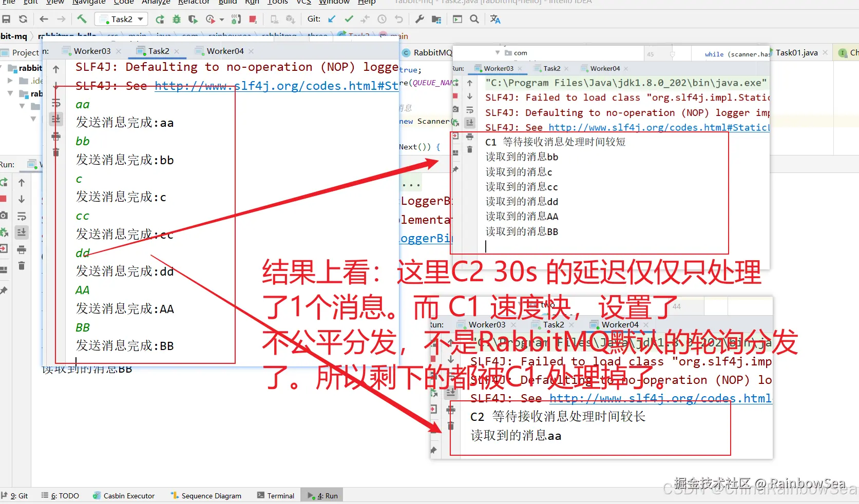
Task: Start debugging with the bug icon
Action: 177,20
